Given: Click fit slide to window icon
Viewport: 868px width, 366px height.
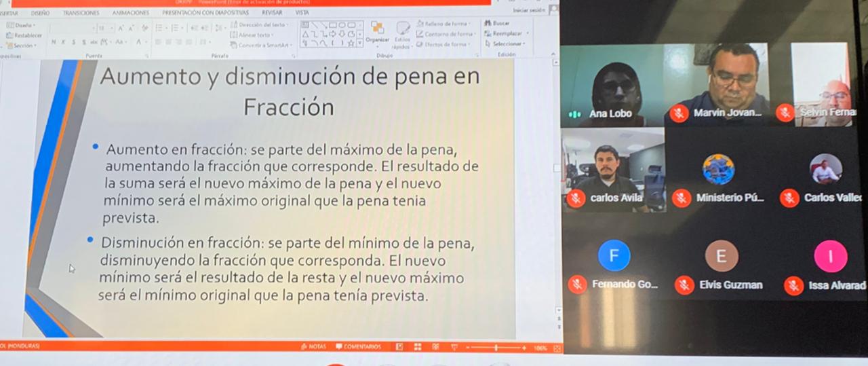Looking at the screenshot, I should (557, 348).
